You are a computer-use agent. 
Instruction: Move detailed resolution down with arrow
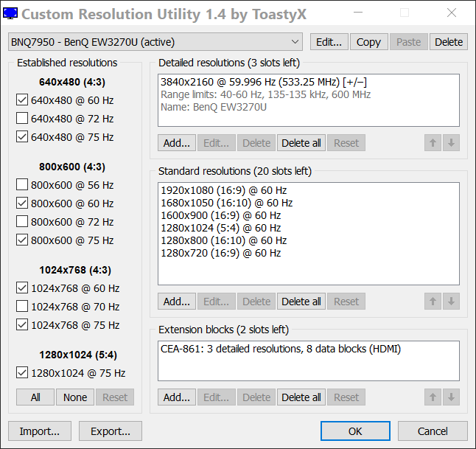(451, 143)
